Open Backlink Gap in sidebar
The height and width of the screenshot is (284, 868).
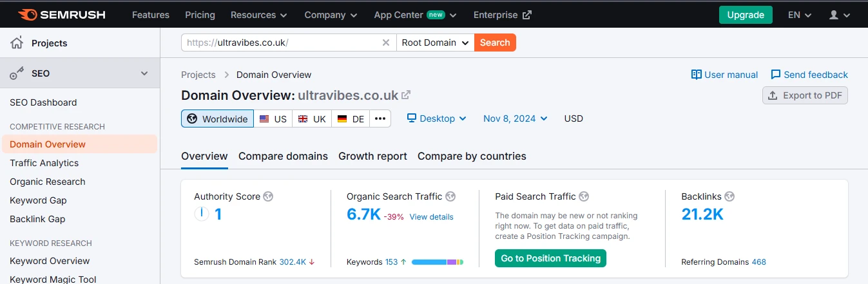pos(37,219)
